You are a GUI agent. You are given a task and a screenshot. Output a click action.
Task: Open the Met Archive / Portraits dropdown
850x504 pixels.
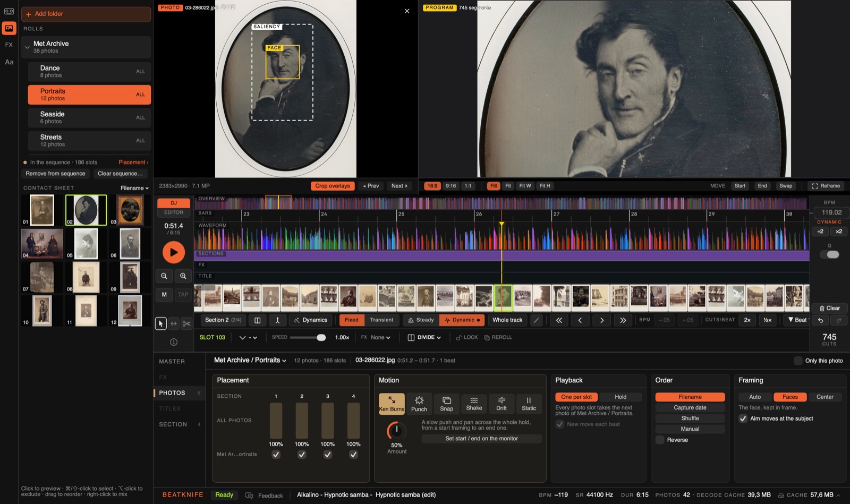(x=250, y=360)
